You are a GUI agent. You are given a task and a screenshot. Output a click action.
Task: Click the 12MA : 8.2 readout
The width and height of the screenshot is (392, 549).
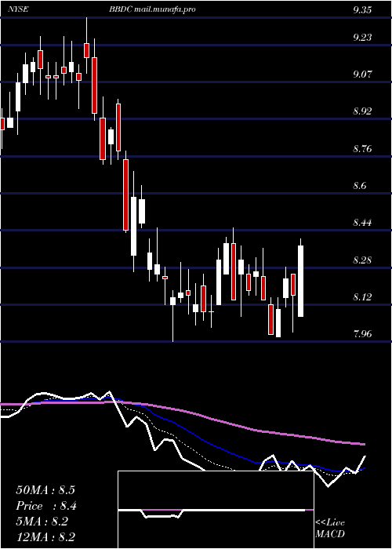click(45, 537)
